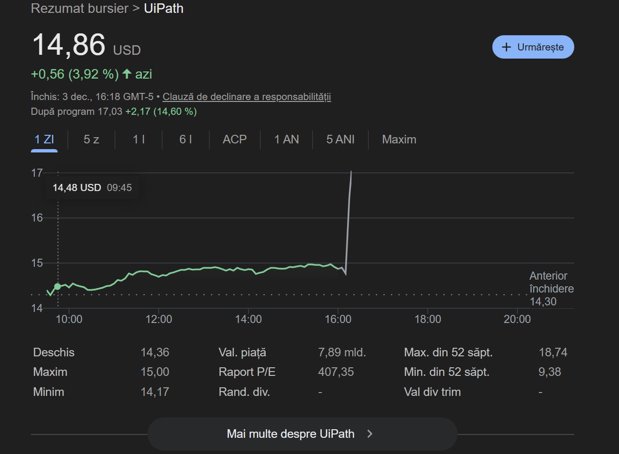
Task: Switch to the 5 z time range tab
Action: [91, 140]
